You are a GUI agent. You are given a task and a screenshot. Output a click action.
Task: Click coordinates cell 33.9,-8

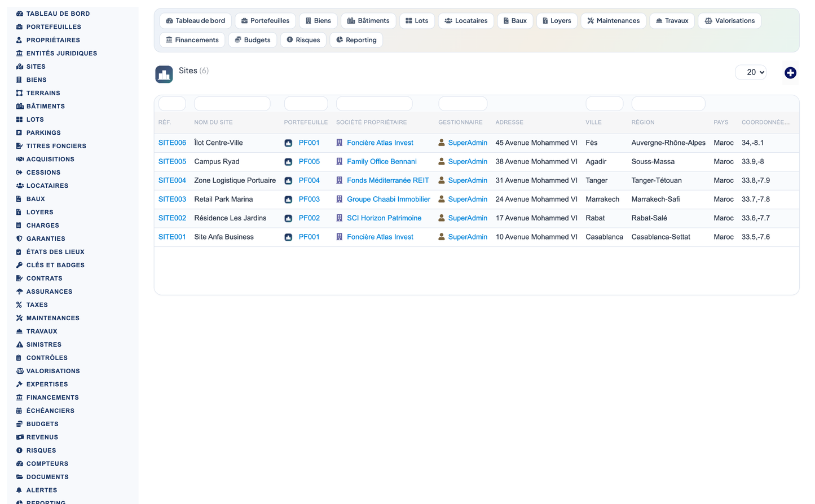(752, 162)
